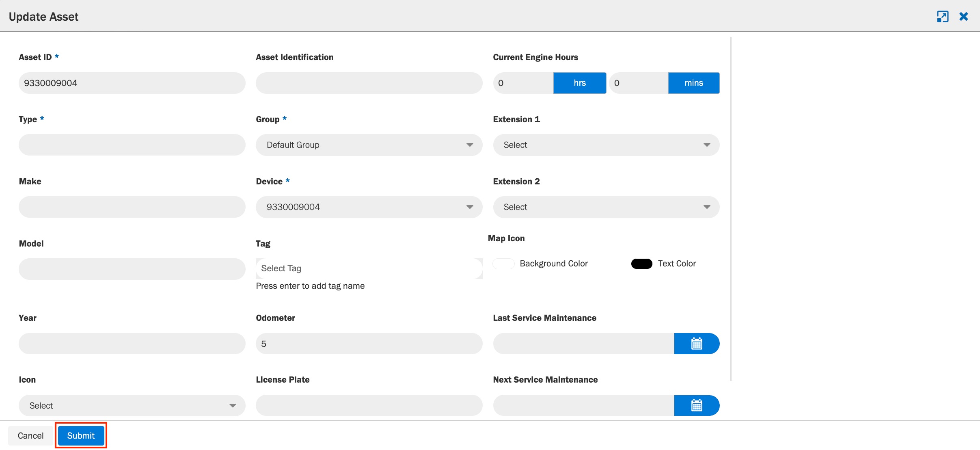This screenshot has height=450, width=980.
Task: Close the Update Asset dialog
Action: click(x=964, y=17)
